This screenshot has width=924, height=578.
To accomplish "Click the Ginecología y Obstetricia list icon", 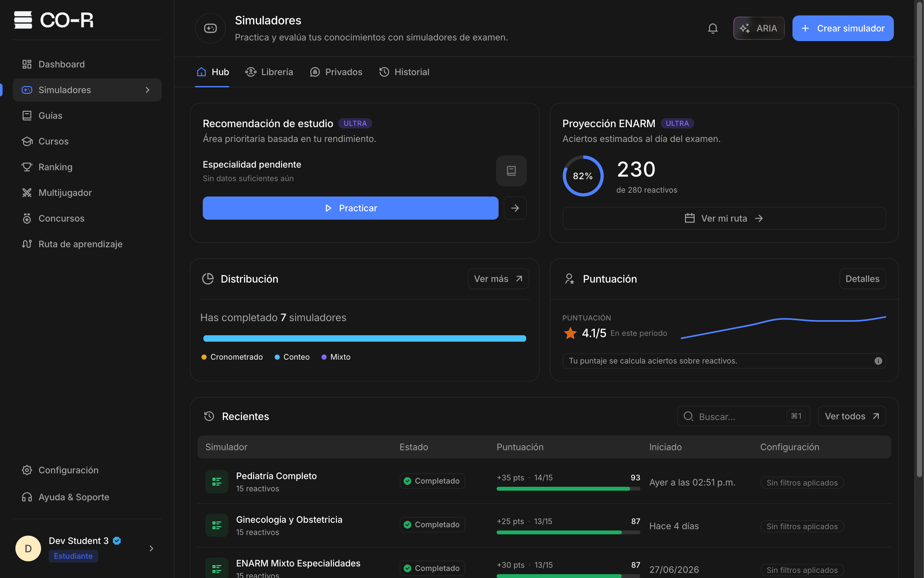I will click(x=217, y=525).
